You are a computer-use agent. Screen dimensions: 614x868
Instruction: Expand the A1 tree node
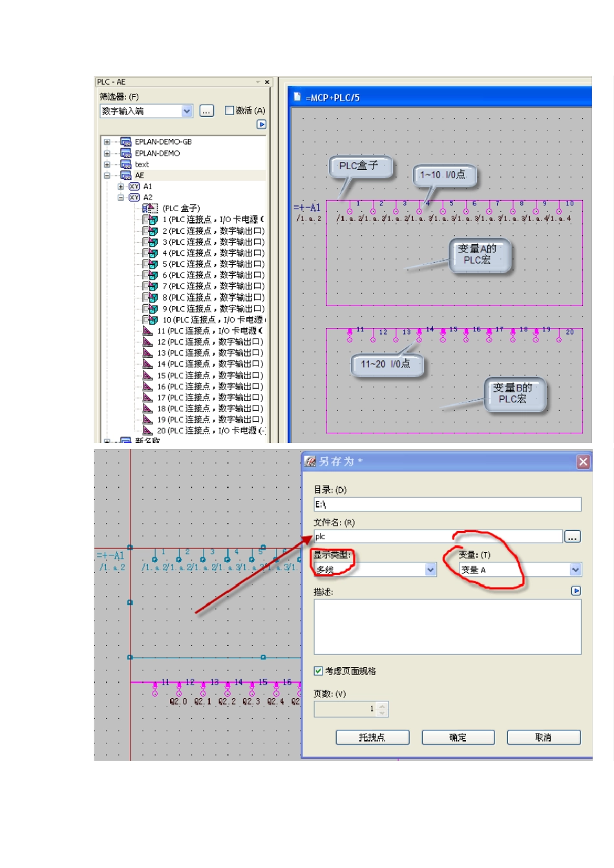(x=121, y=187)
